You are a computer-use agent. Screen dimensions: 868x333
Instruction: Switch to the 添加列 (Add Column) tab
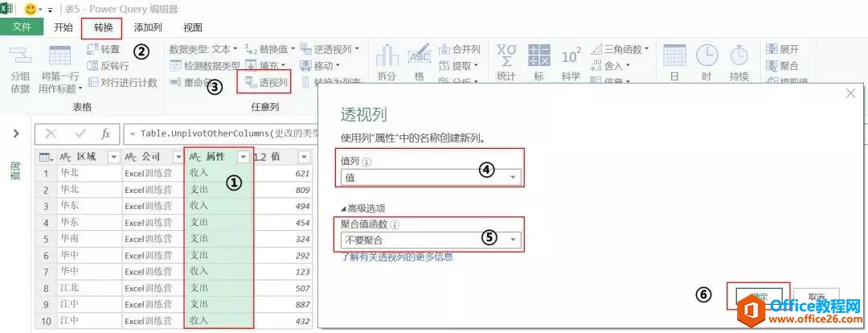tap(148, 27)
